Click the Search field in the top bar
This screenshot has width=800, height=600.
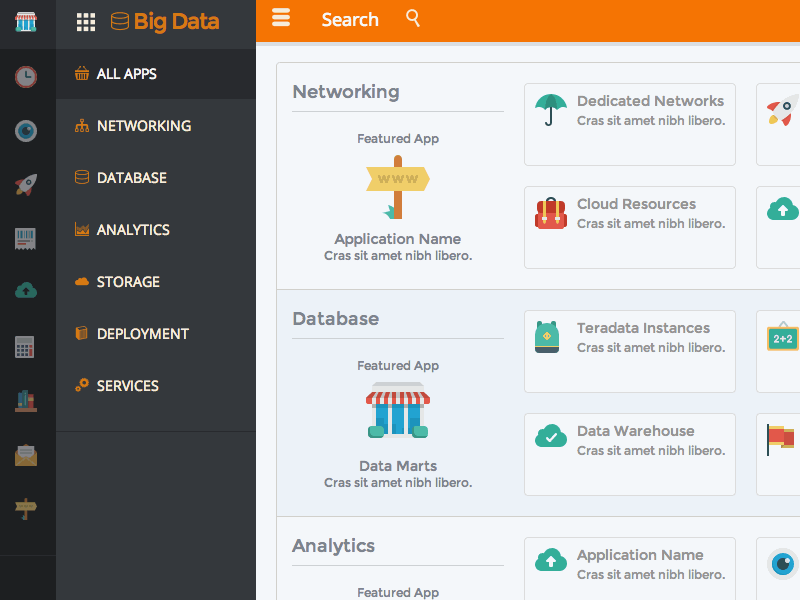click(x=350, y=20)
